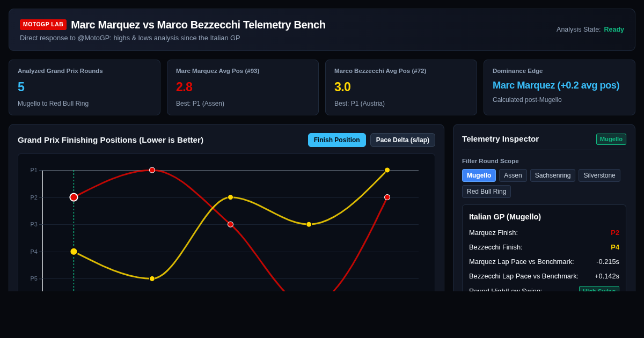The height and width of the screenshot is (338, 644).
Task: Click the Marquez Finish P2 value
Action: coord(615,233)
